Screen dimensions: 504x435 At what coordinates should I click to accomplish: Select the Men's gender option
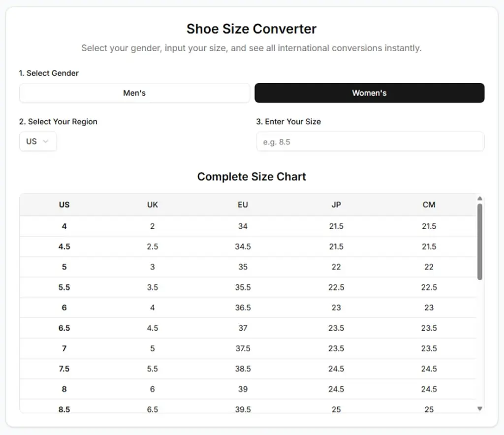coord(134,93)
